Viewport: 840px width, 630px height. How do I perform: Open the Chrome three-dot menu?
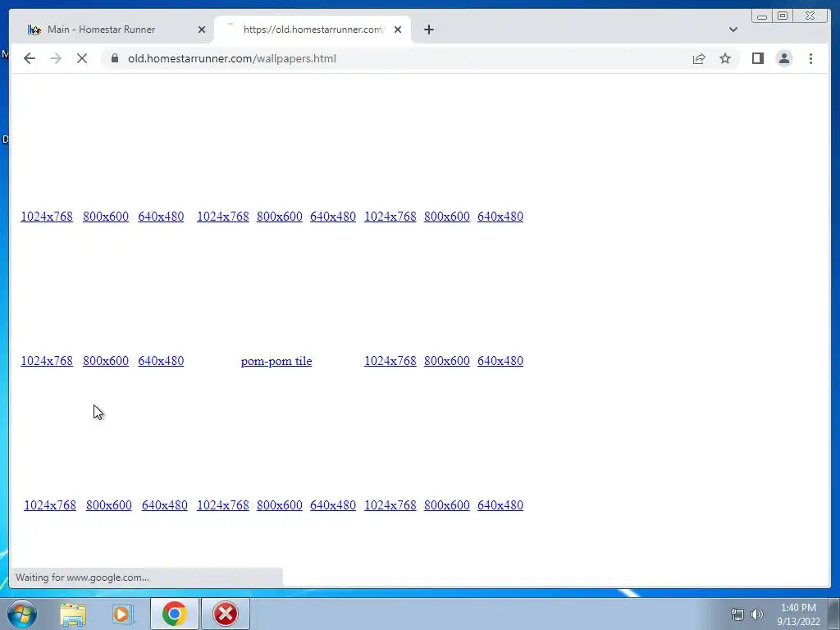click(810, 58)
